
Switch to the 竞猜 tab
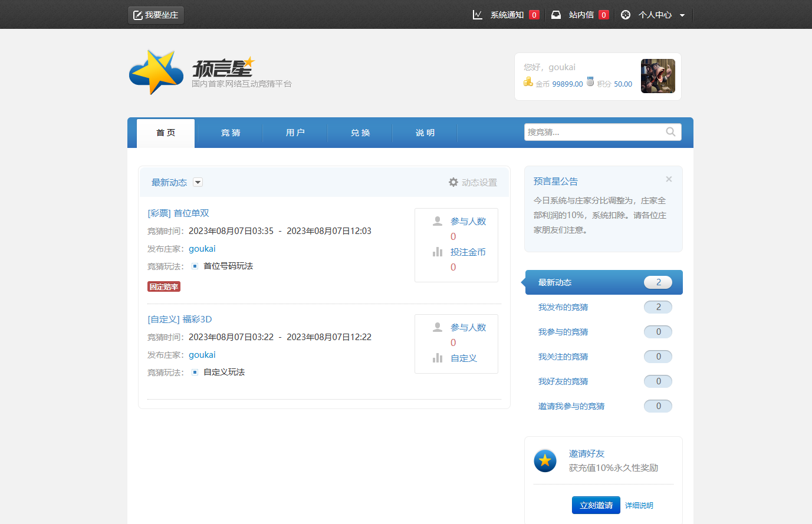[x=231, y=133]
